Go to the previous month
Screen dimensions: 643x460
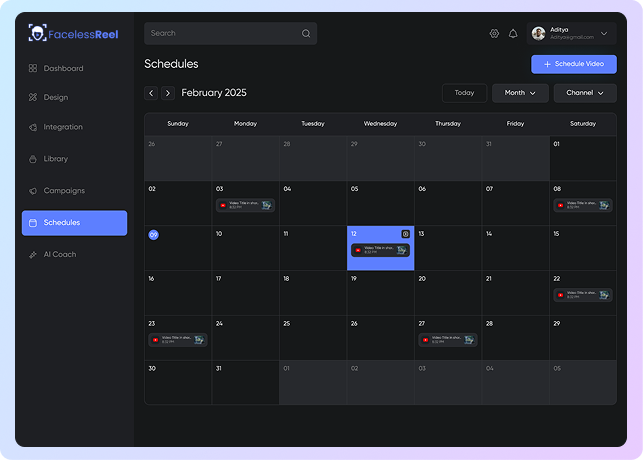pos(151,93)
